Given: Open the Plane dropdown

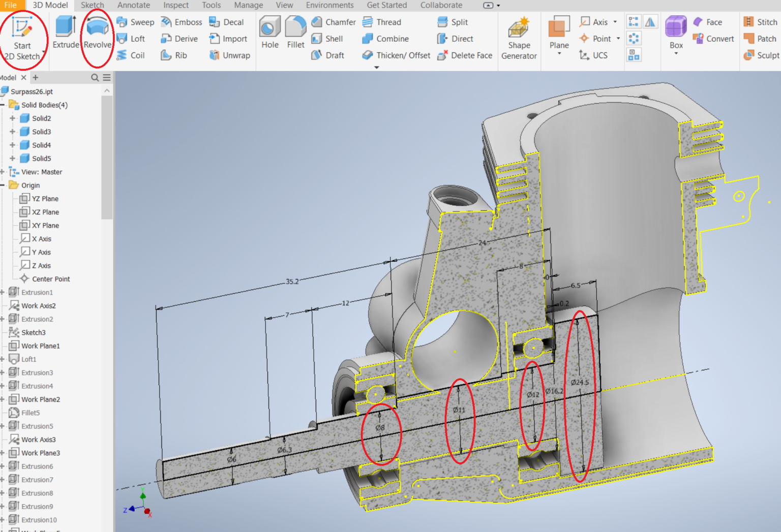Looking at the screenshot, I should 559,37.
